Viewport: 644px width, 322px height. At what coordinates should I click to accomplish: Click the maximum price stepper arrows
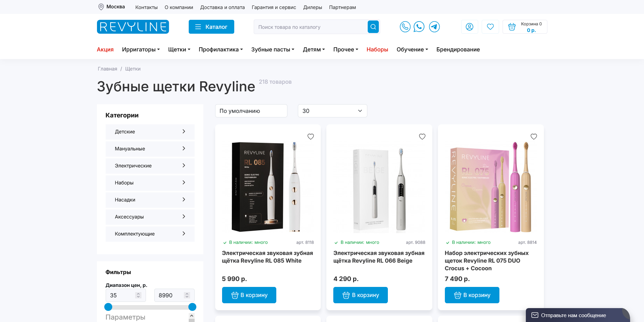[x=187, y=295]
